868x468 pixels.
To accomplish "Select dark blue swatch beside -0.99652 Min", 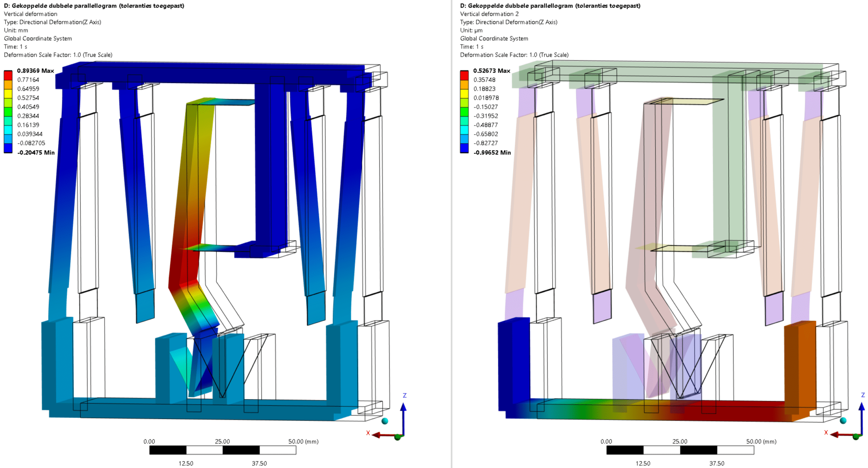I will click(x=464, y=148).
